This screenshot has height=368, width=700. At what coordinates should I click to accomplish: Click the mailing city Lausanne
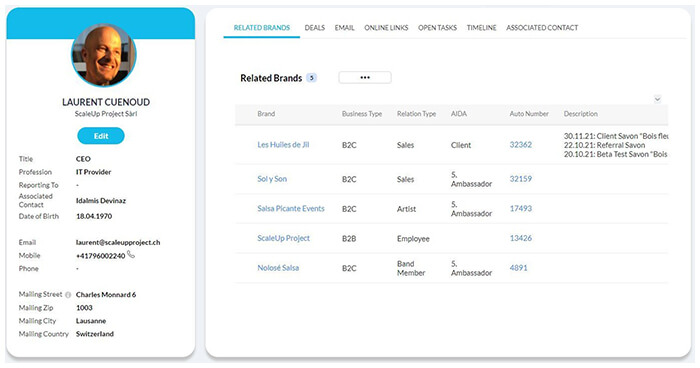91,321
